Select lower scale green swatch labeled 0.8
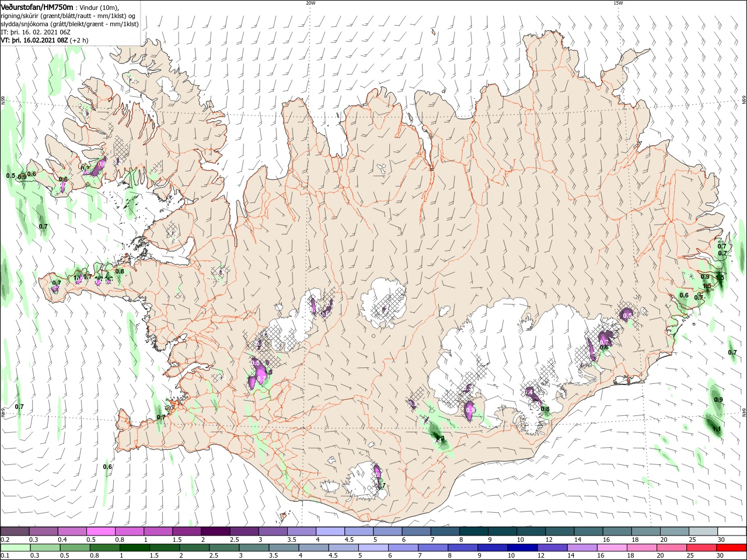The width and height of the screenshot is (747, 560). tap(104, 548)
